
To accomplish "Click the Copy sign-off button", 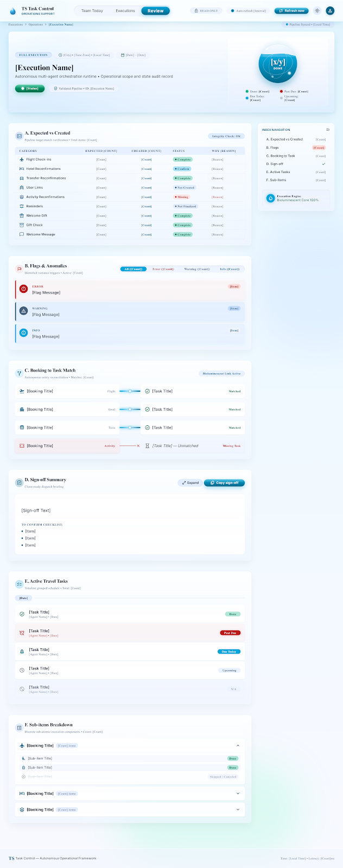I will [224, 483].
